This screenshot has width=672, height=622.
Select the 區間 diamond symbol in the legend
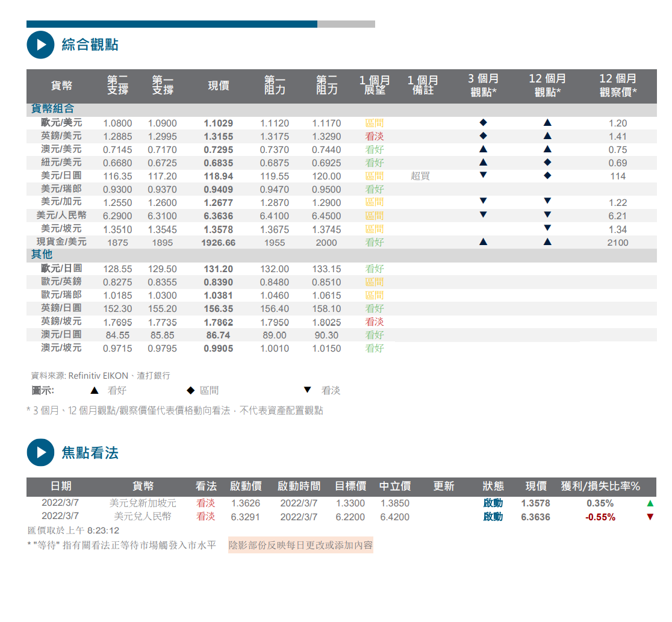(190, 390)
